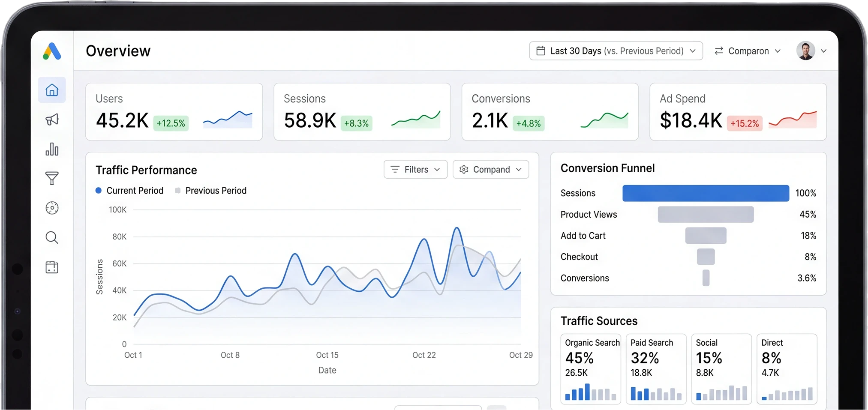Click the Social mini bar chart

pyautogui.click(x=721, y=392)
